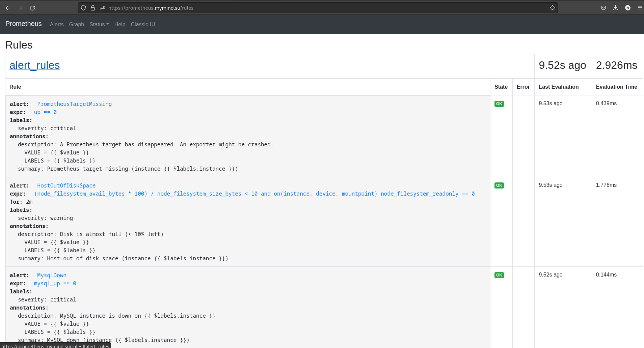
Task: Click the 'for: 2m' line
Action: [x=21, y=202]
